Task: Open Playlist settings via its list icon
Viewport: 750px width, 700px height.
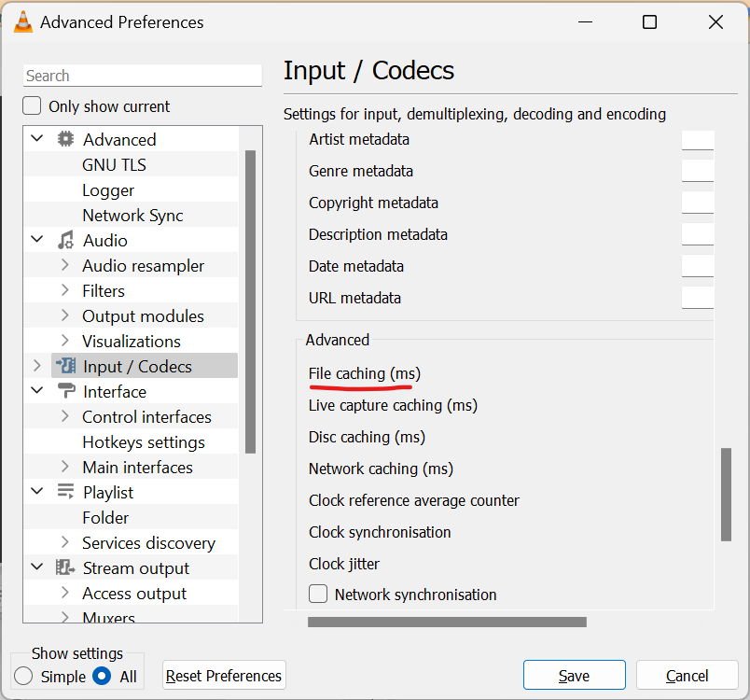Action: click(66, 492)
